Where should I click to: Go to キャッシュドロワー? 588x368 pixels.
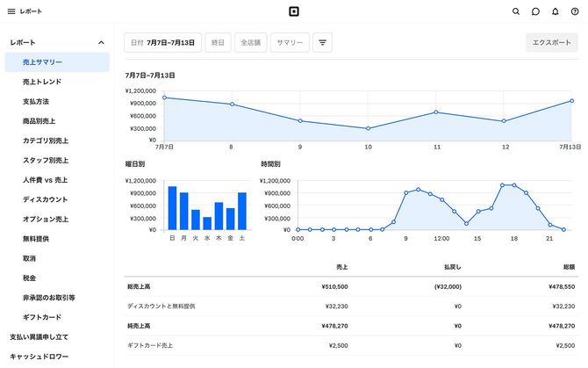[39, 357]
